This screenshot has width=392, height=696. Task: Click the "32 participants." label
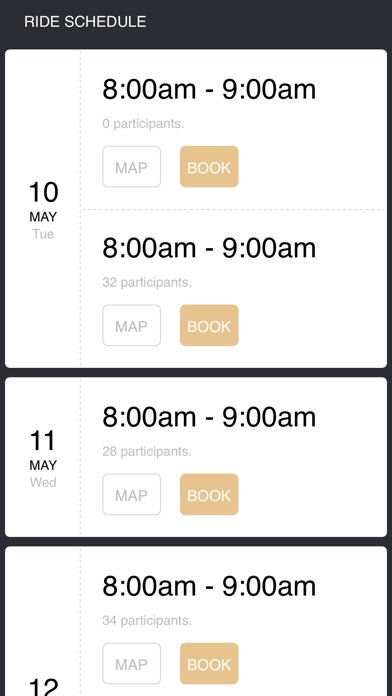pos(147,282)
